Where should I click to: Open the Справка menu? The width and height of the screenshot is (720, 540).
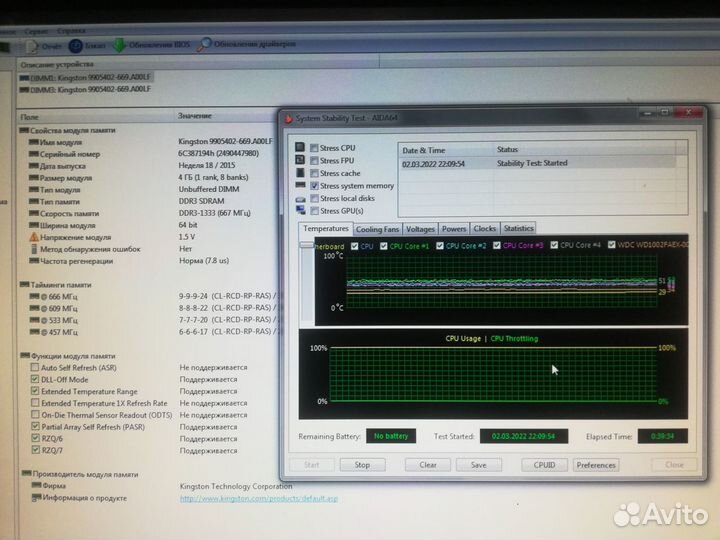tap(71, 31)
